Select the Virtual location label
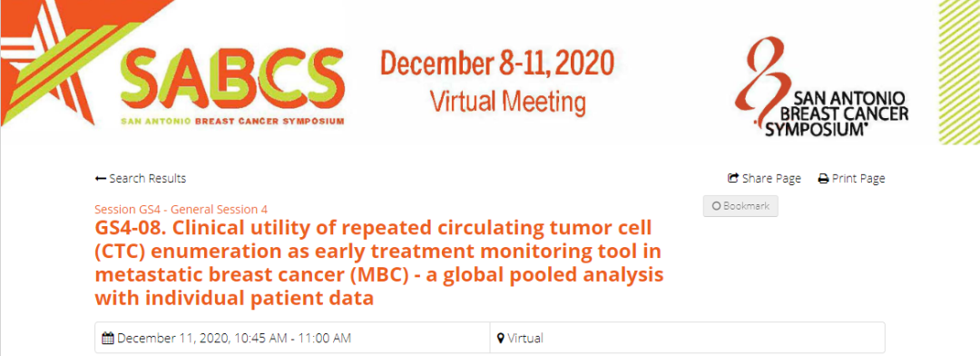This screenshot has width=980, height=356. [525, 339]
